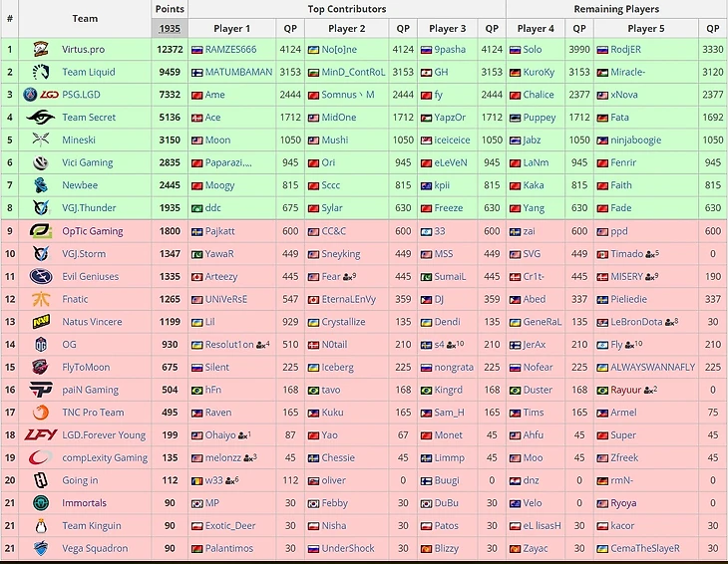This screenshot has height=564, width=728.
Task: Click the Fnatic orange logo
Action: click(41, 299)
